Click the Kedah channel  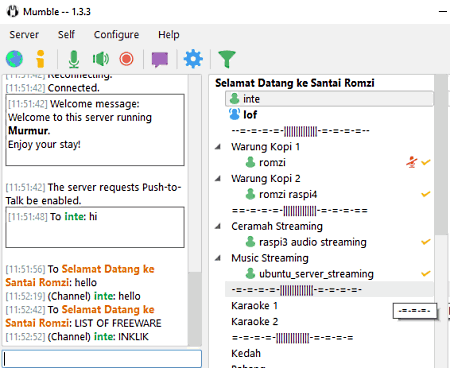tap(246, 353)
